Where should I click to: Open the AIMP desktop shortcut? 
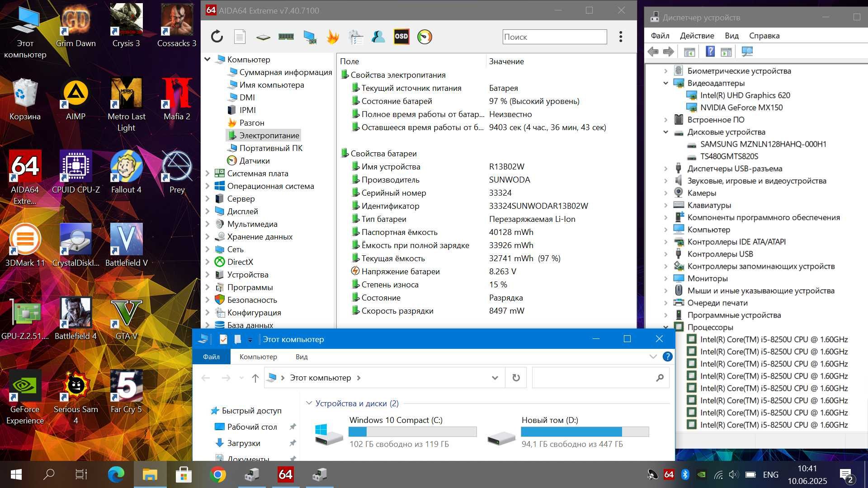coord(75,99)
